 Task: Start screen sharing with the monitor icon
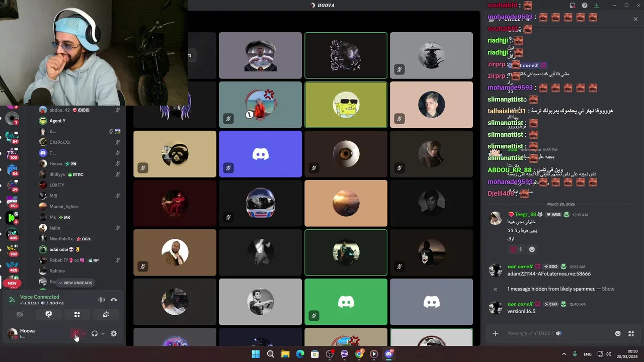coord(48,314)
